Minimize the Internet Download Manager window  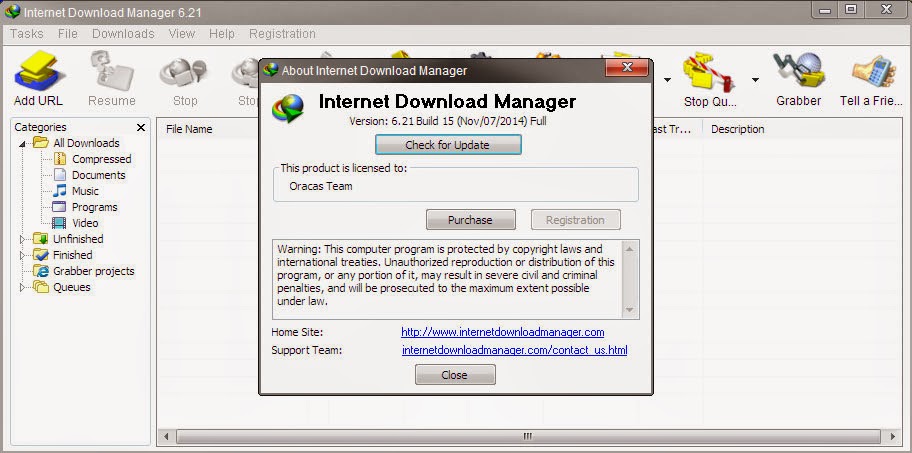(x=825, y=10)
